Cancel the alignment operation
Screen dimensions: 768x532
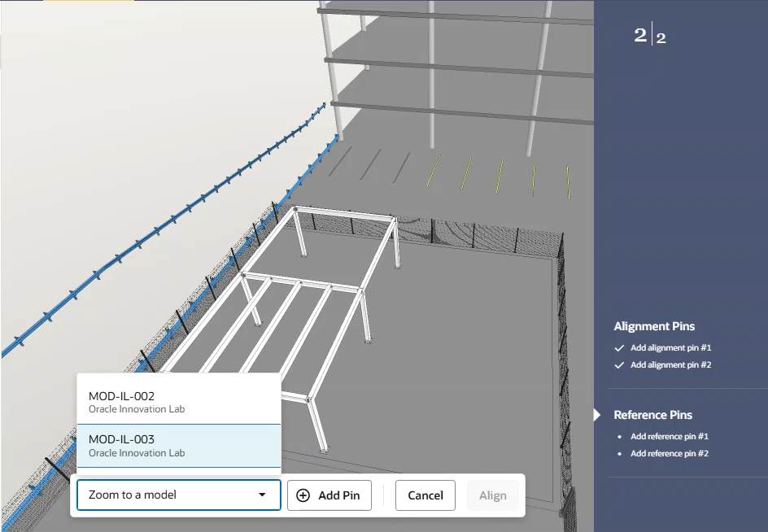pos(425,495)
